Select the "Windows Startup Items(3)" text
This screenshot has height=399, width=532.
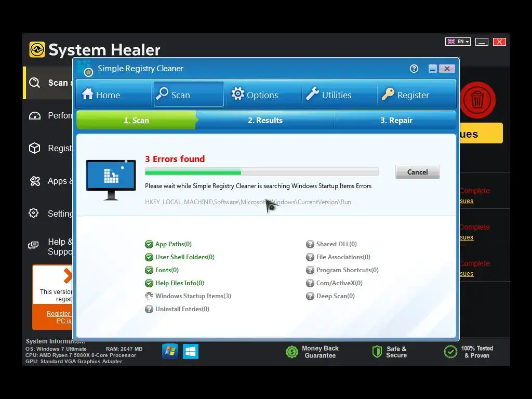coord(193,296)
